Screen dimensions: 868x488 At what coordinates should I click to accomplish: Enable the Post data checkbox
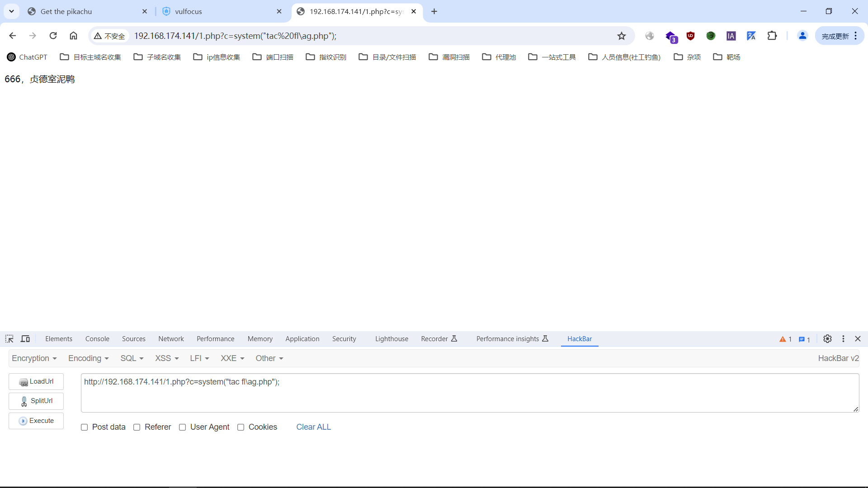(x=85, y=427)
